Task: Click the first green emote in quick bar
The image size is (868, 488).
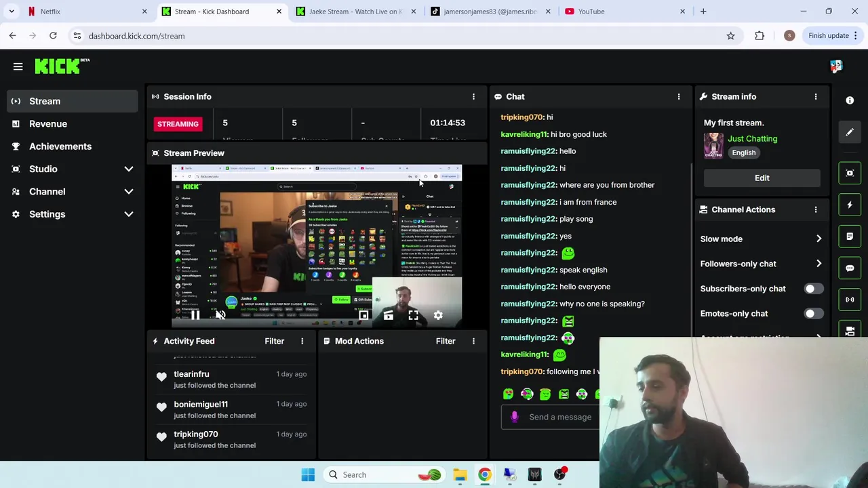Action: click(x=509, y=394)
